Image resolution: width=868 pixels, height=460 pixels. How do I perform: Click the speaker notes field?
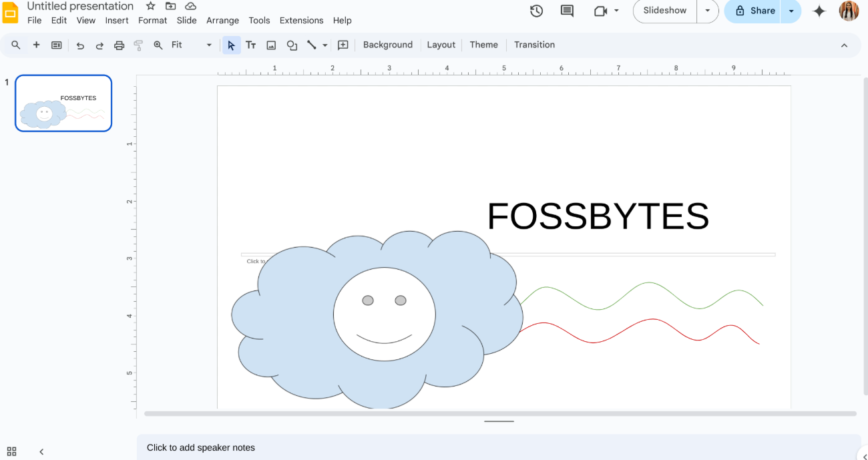[x=401, y=447]
